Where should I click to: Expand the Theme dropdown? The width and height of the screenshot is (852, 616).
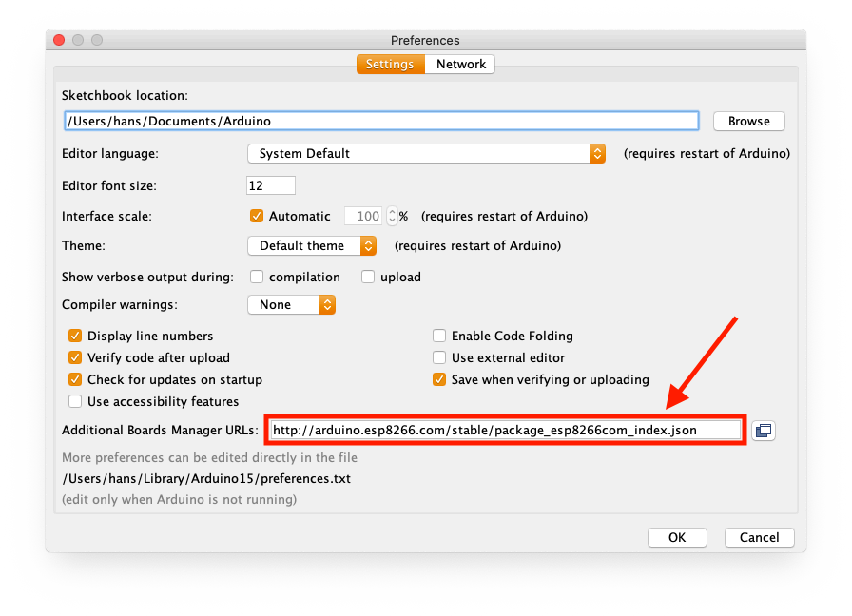[312, 245]
